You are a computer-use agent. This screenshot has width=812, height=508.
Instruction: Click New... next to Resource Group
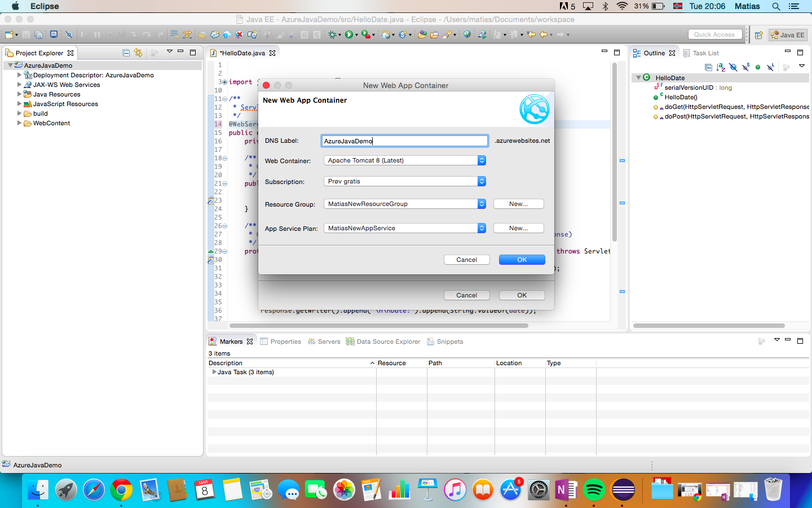[x=519, y=204]
